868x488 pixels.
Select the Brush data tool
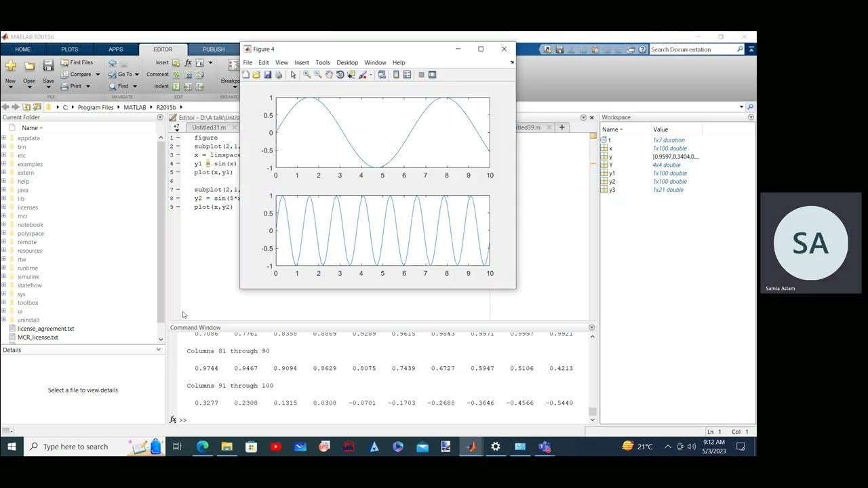click(363, 75)
